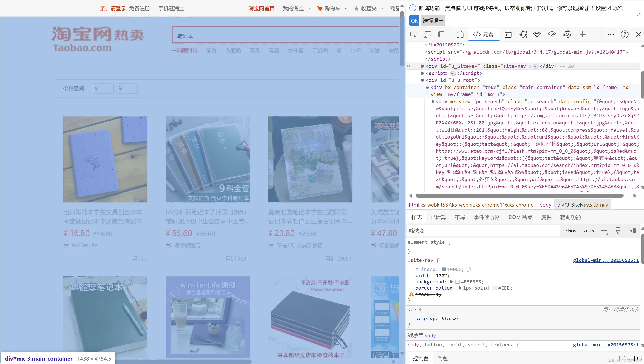Open the Sources bug icon
The width and height of the screenshot is (644, 364).
(x=523, y=35)
